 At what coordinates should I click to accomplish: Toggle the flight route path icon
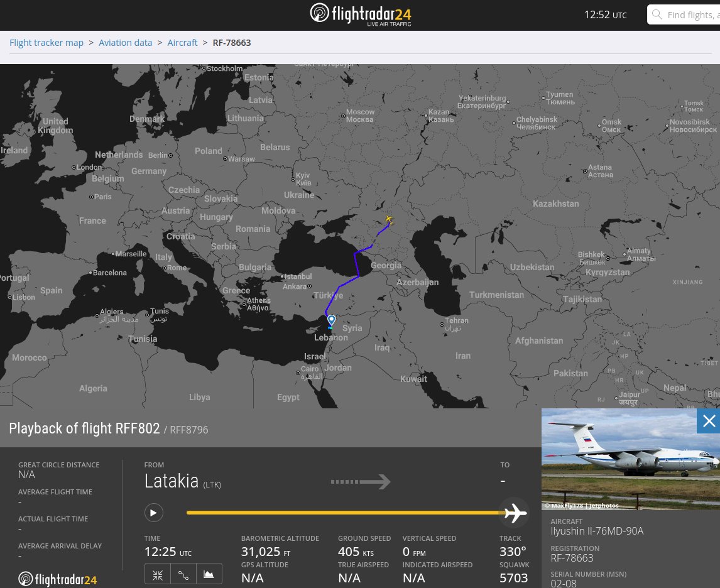(x=183, y=575)
